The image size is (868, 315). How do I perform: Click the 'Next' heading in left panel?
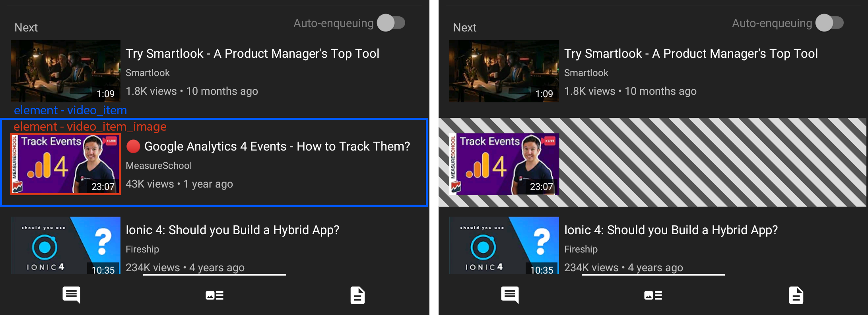(26, 27)
